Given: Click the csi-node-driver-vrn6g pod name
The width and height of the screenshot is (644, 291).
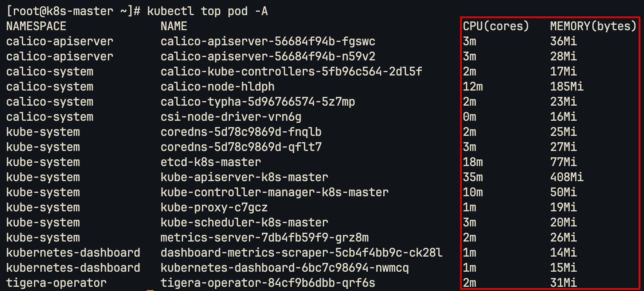Looking at the screenshot, I should [231, 117].
